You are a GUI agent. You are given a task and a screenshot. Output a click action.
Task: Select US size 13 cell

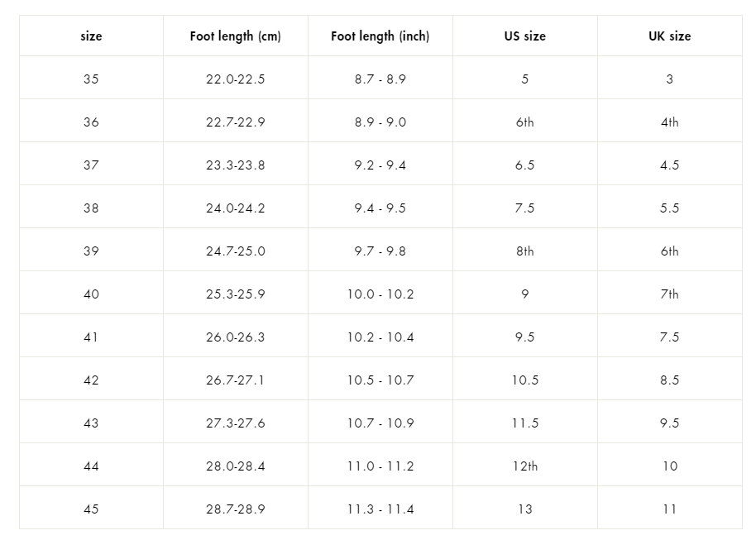click(524, 509)
